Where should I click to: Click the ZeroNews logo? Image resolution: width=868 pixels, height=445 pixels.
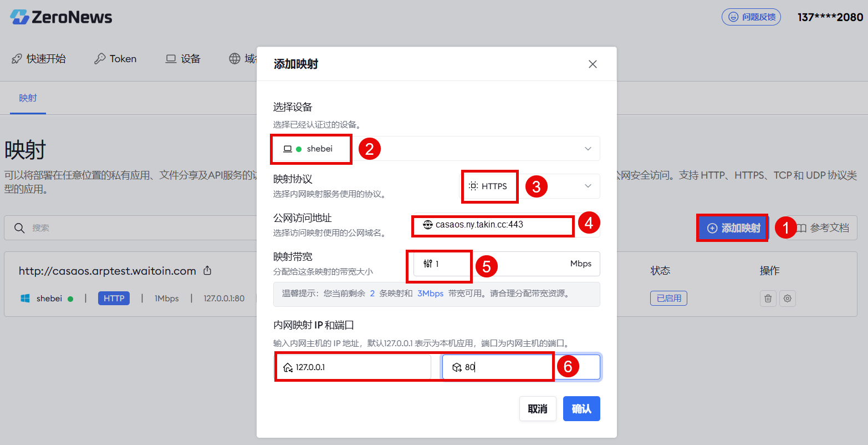pyautogui.click(x=61, y=17)
